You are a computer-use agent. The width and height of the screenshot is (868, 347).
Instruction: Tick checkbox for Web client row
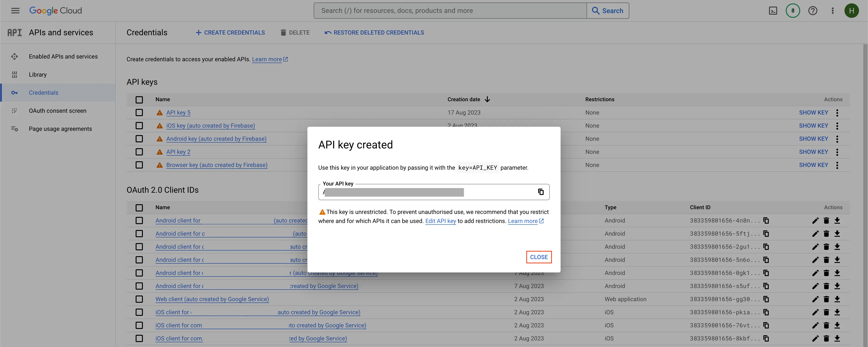[139, 299]
